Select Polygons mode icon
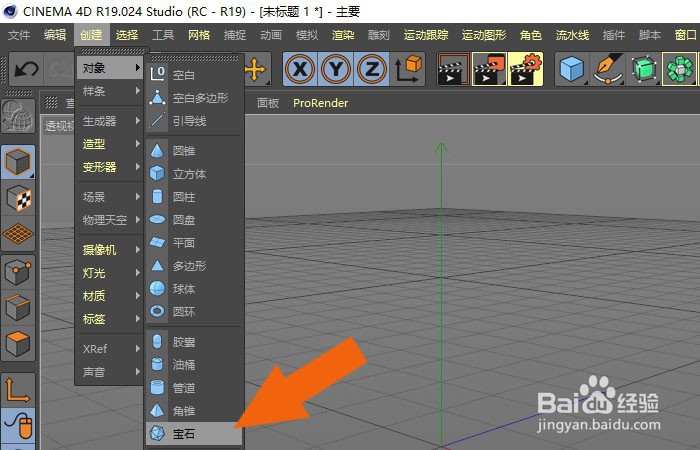Screen dimensions: 700x450 [18, 343]
